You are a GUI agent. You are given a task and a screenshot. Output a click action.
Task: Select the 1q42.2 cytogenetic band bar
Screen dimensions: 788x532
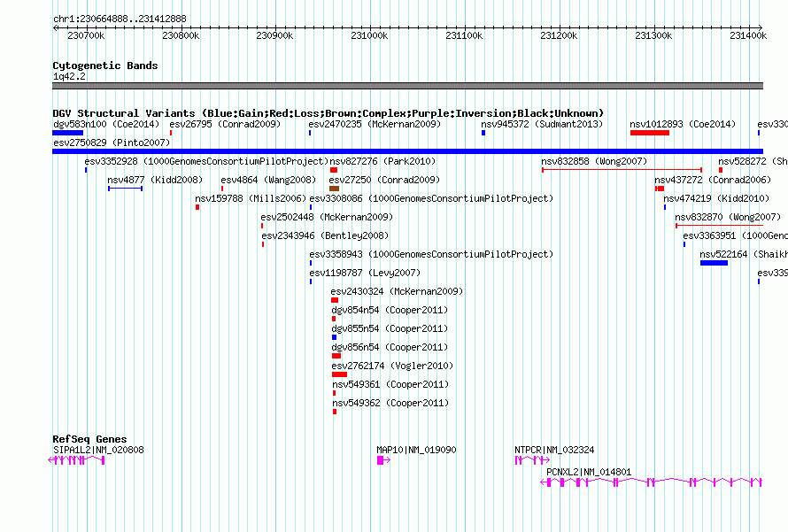(407, 86)
